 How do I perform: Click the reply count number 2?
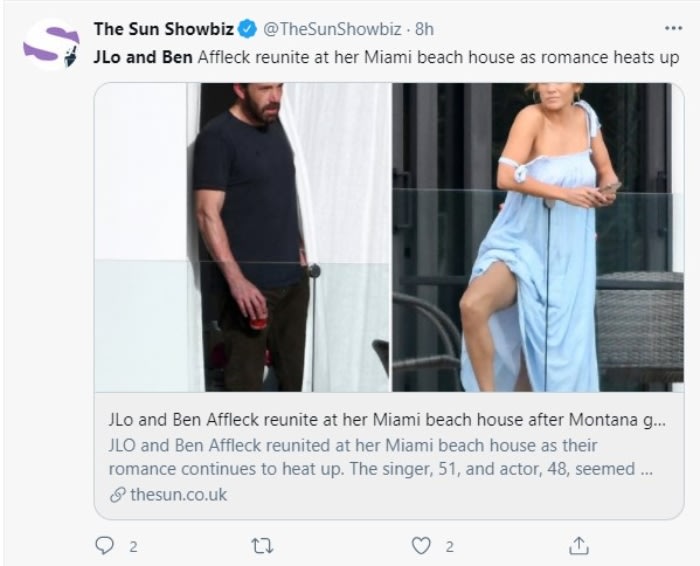click(133, 546)
